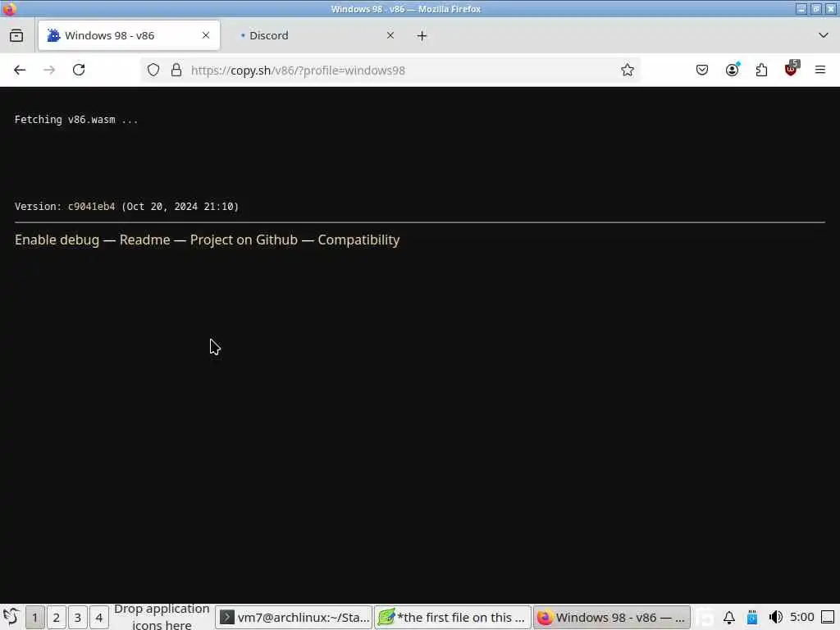Open a new browser tab

[422, 36]
